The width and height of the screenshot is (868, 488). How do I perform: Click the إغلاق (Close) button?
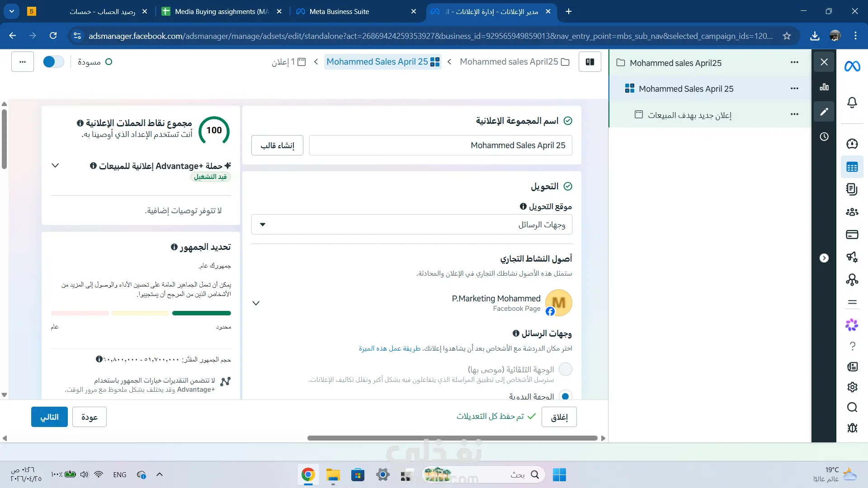tap(559, 417)
